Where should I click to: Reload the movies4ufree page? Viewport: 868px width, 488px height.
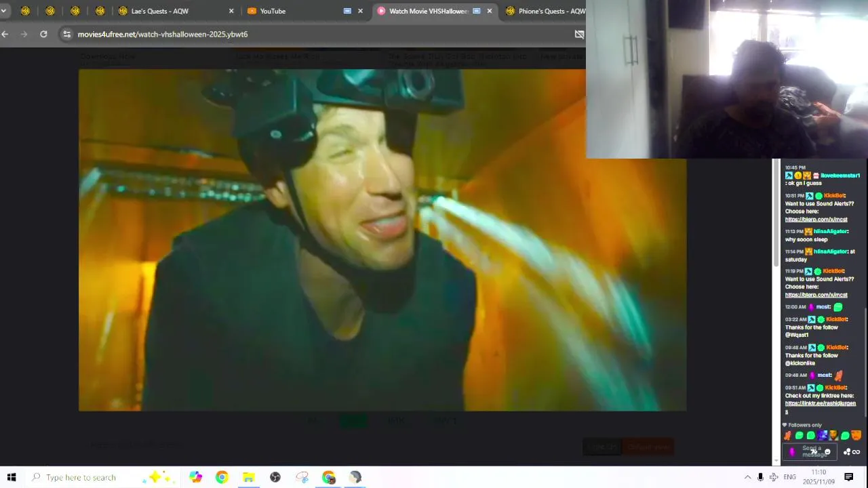click(43, 34)
